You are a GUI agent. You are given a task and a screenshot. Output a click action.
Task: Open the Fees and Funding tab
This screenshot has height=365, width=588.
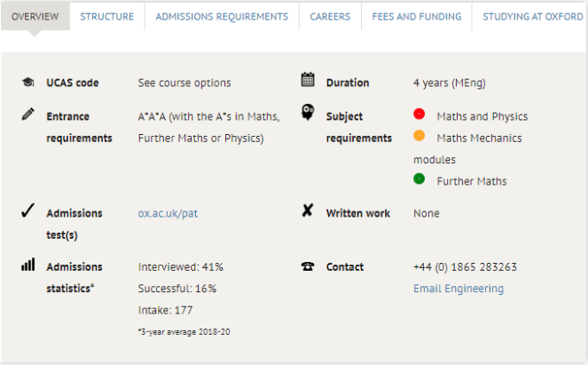417,17
